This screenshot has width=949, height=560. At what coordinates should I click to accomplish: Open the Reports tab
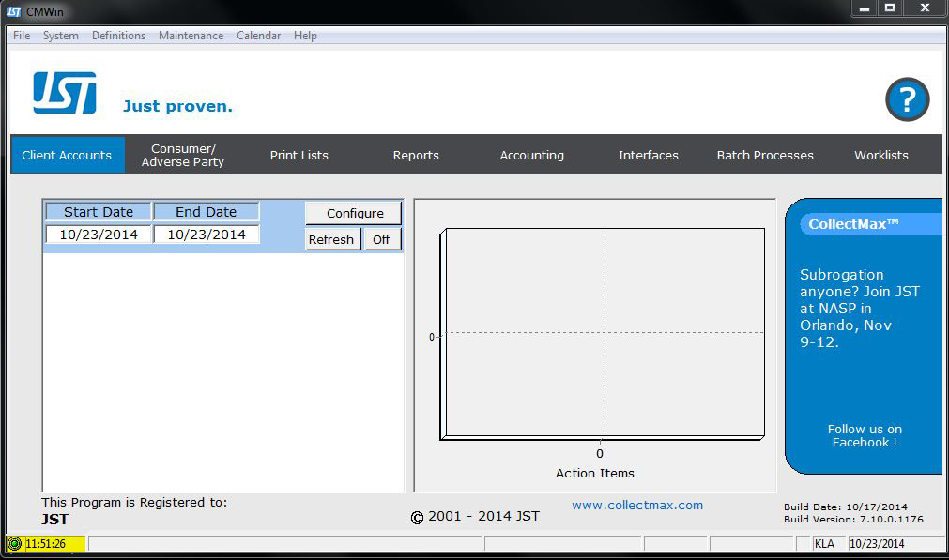pyautogui.click(x=416, y=155)
